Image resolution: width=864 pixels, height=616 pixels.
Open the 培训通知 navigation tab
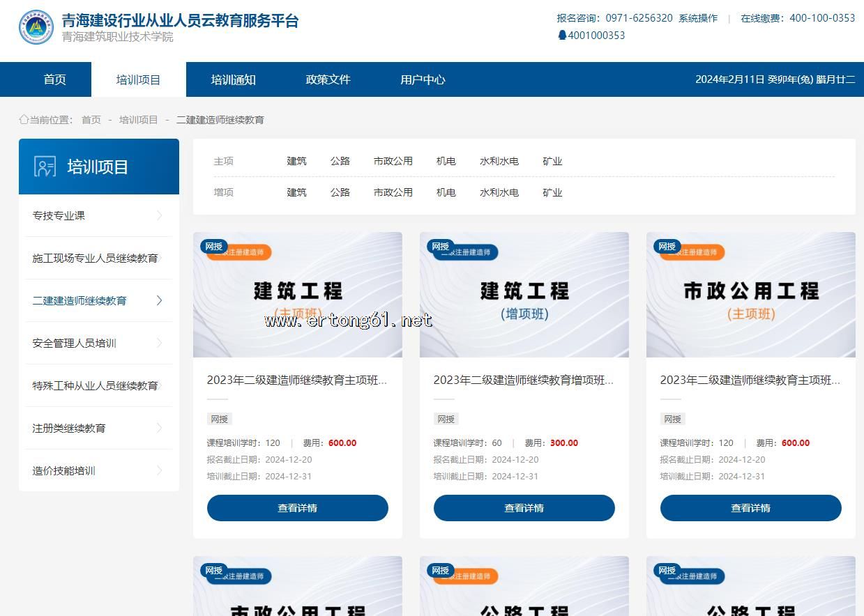tap(234, 79)
